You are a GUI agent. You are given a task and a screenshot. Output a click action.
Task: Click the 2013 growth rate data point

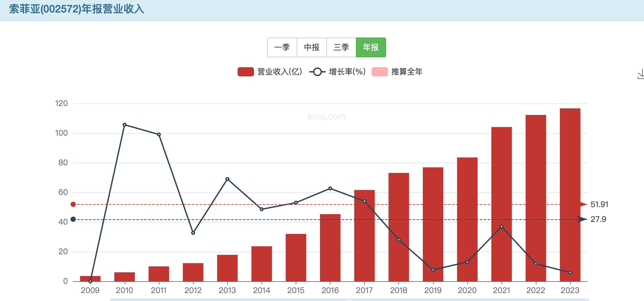pos(227,179)
